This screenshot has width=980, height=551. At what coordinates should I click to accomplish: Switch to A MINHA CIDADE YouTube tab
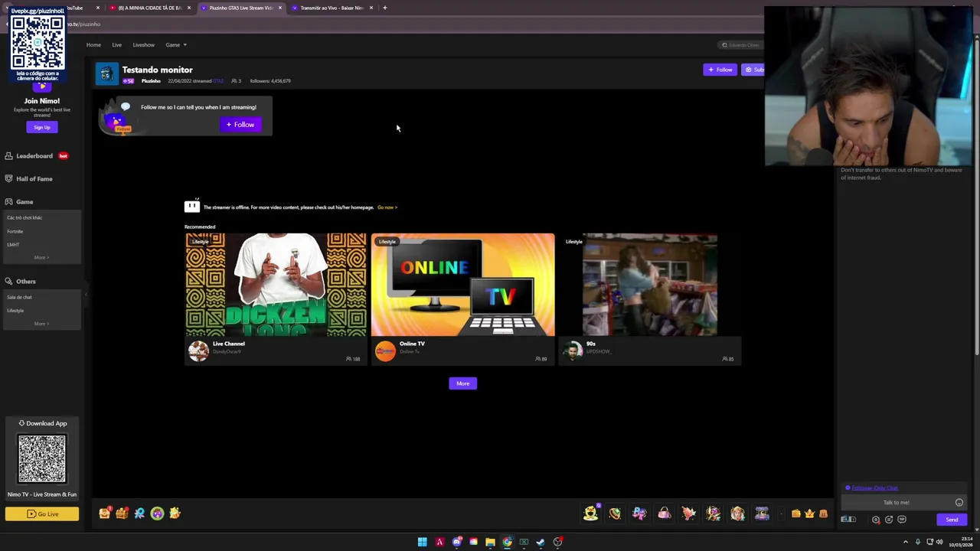150,8
